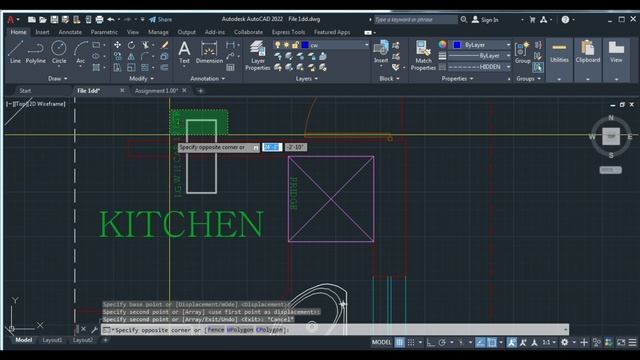Image resolution: width=640 pixels, height=360 pixels.
Task: Toggle Ortho mode in status bar
Action: [x=431, y=342]
